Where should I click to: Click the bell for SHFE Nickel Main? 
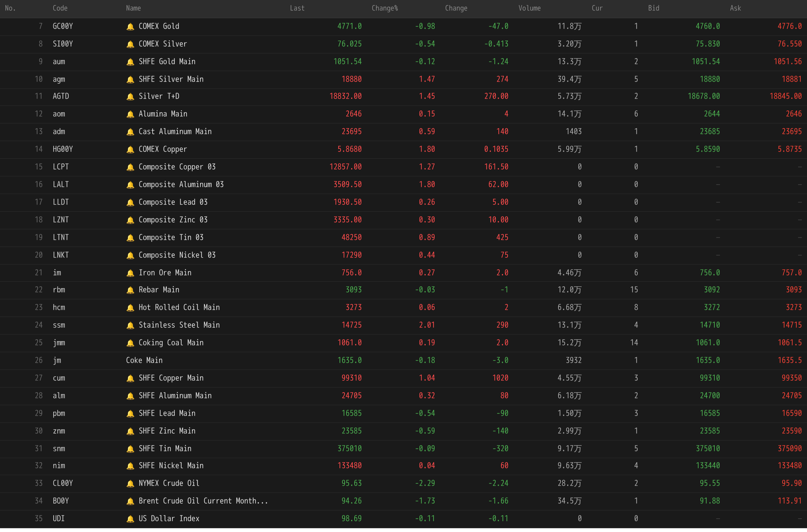click(x=130, y=465)
